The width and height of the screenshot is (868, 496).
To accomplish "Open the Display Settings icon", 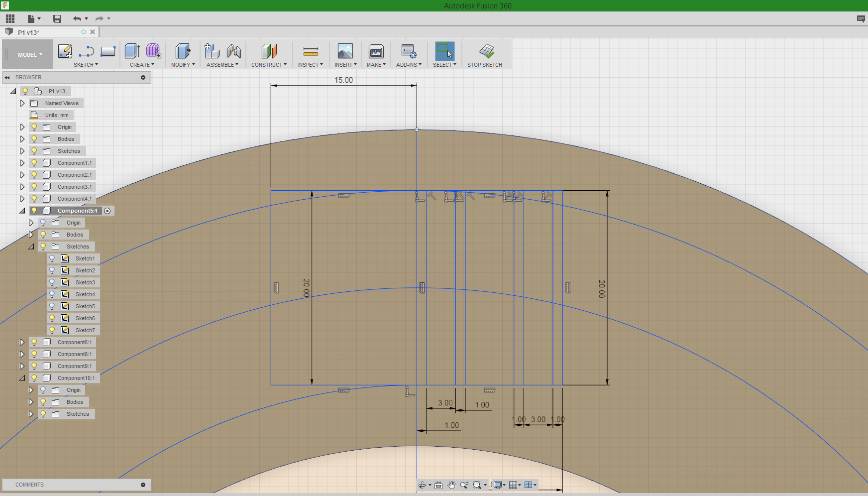I will click(497, 485).
